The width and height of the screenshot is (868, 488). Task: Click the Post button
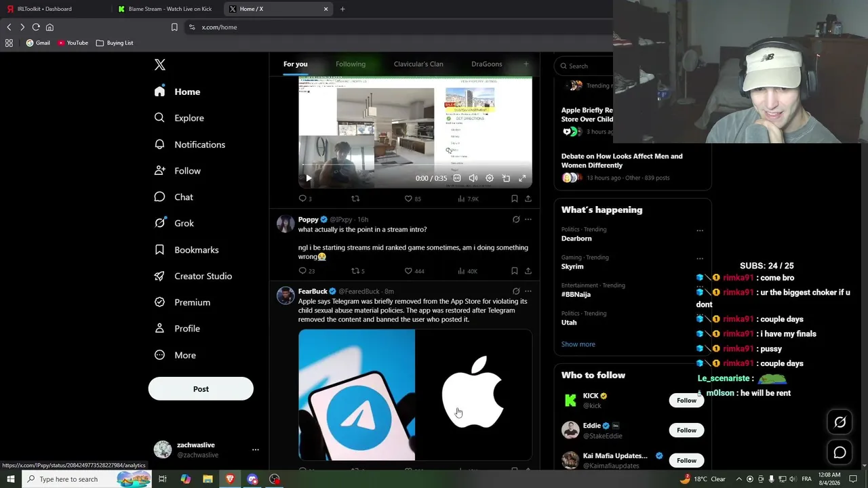tap(201, 389)
